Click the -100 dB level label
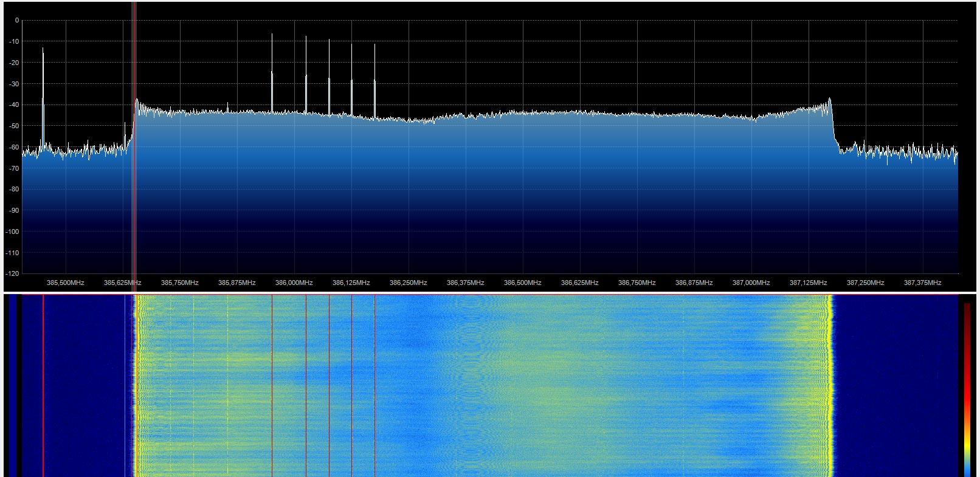This screenshot has width=980, height=477. point(12,232)
